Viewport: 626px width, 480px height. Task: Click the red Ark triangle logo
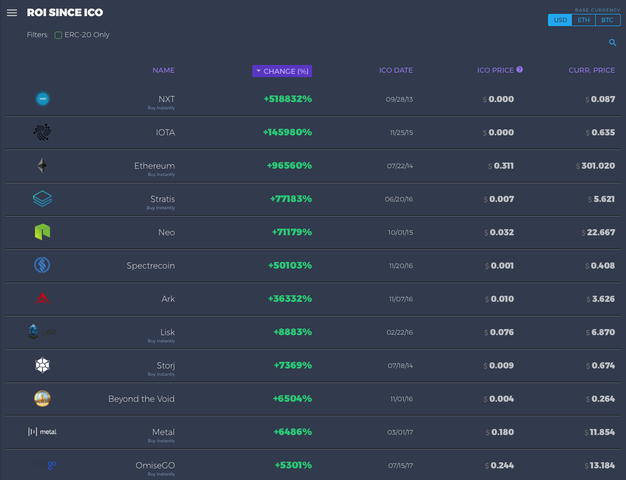[x=42, y=298]
